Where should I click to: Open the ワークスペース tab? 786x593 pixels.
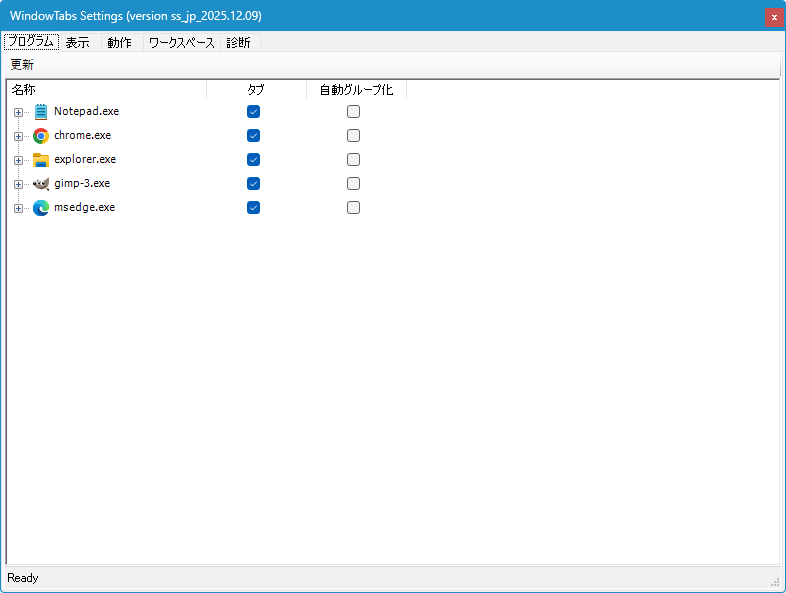pyautogui.click(x=181, y=43)
